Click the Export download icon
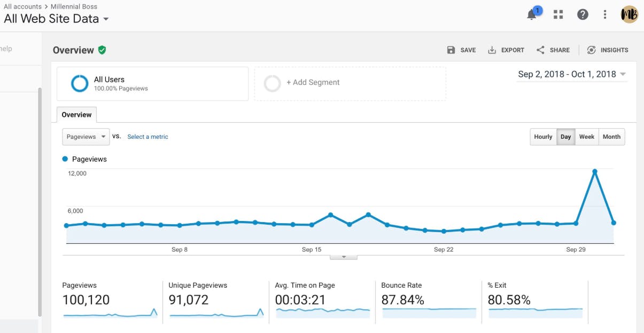This screenshot has width=644, height=333. (492, 50)
